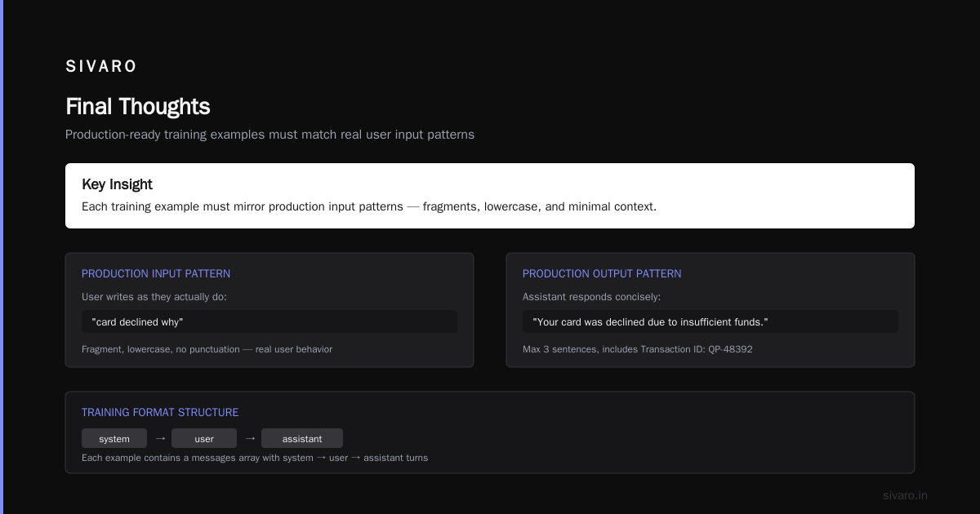This screenshot has height=514, width=980.
Task: Click the Key Insight card title
Action: pos(117,184)
